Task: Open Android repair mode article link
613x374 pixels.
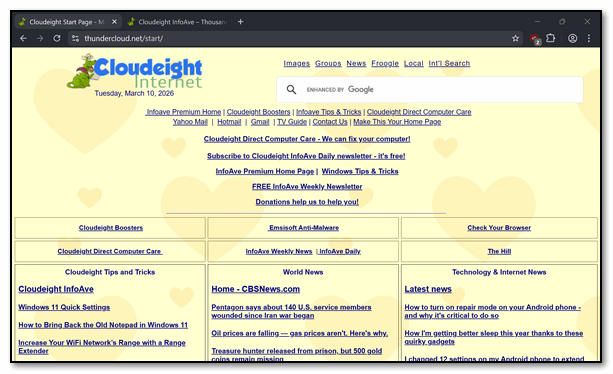Action: [493, 311]
